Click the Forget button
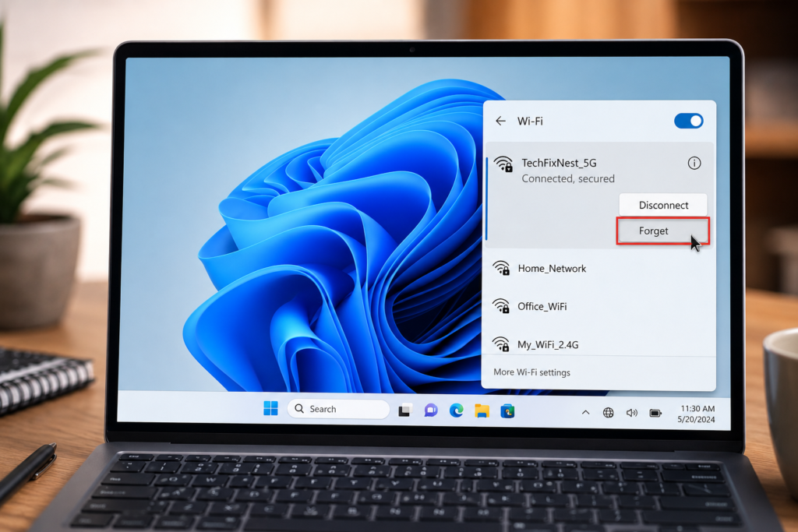Viewport: 798px width, 532px height. (x=662, y=231)
